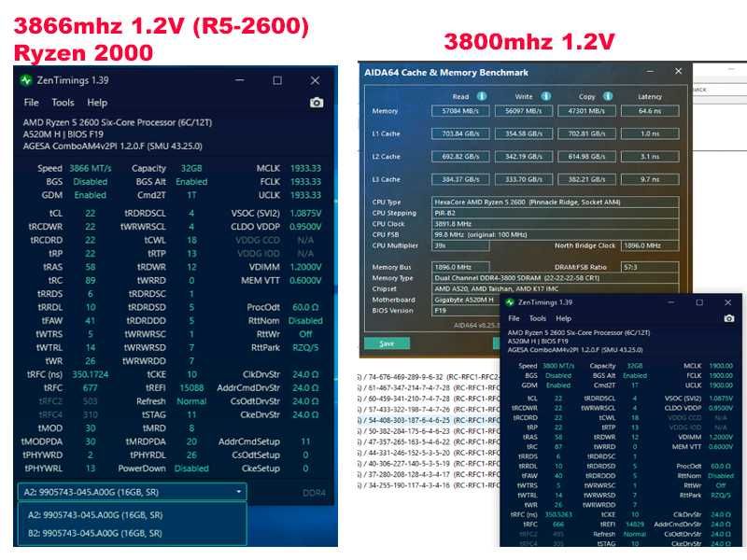Click the Capacity value 32GB in the 3866 MT/s window
The height and width of the screenshot is (560, 747).
[191, 169]
